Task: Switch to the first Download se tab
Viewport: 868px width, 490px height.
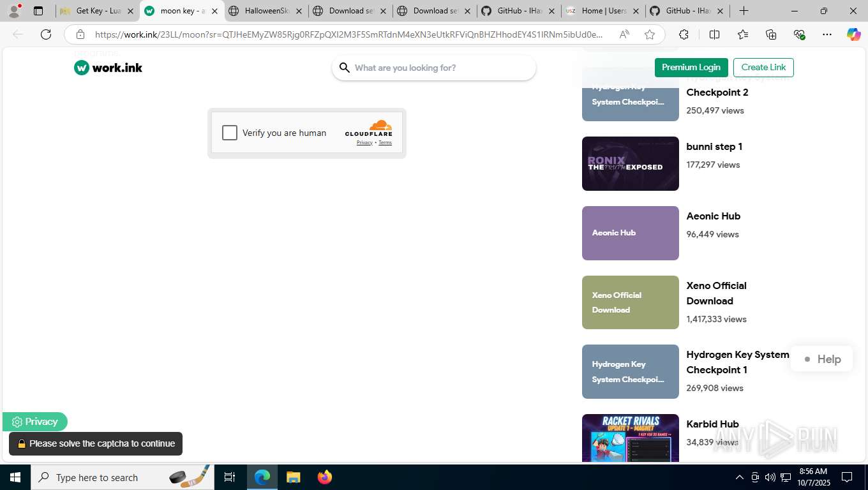Action: tap(350, 11)
